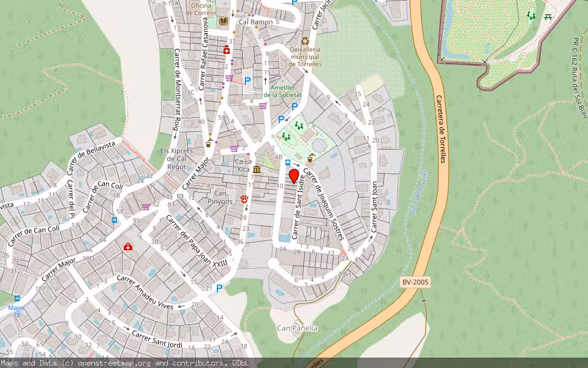588x368 pixels.
Task: Click the Carretera de Torrelles road label
Action: [x=440, y=129]
